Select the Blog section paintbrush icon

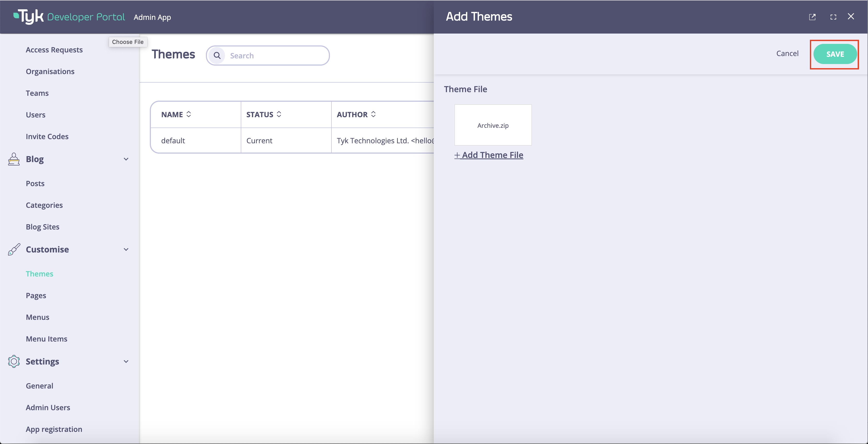13,159
